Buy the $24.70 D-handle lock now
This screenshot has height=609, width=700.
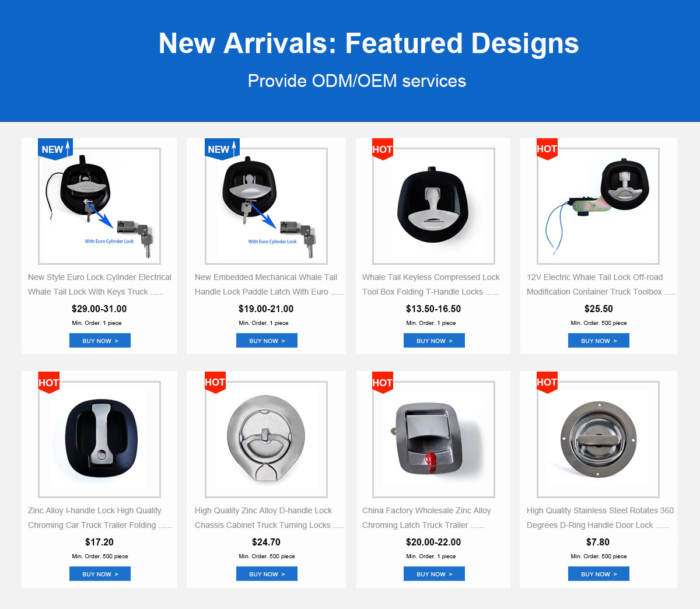coord(267,574)
